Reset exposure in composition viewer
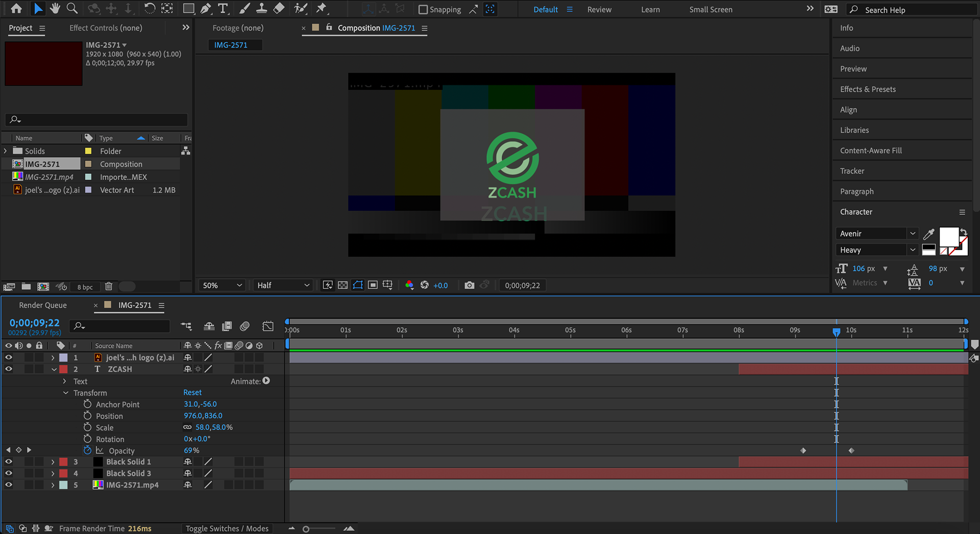Image resolution: width=980 pixels, height=534 pixels. click(x=425, y=285)
